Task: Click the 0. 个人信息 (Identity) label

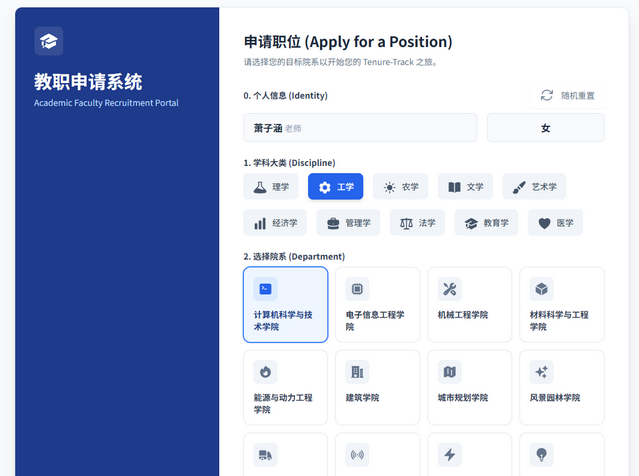Action: pyautogui.click(x=286, y=95)
